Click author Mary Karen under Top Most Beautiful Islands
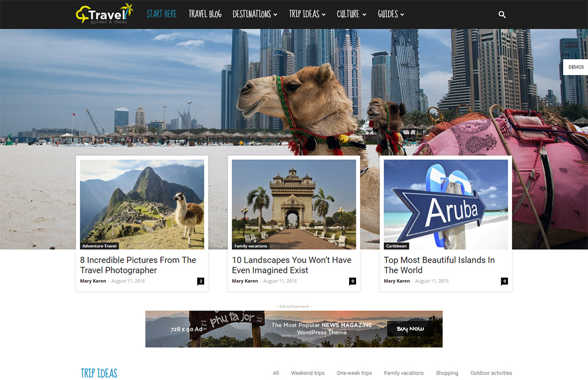This screenshot has height=380, width=588. click(x=397, y=281)
